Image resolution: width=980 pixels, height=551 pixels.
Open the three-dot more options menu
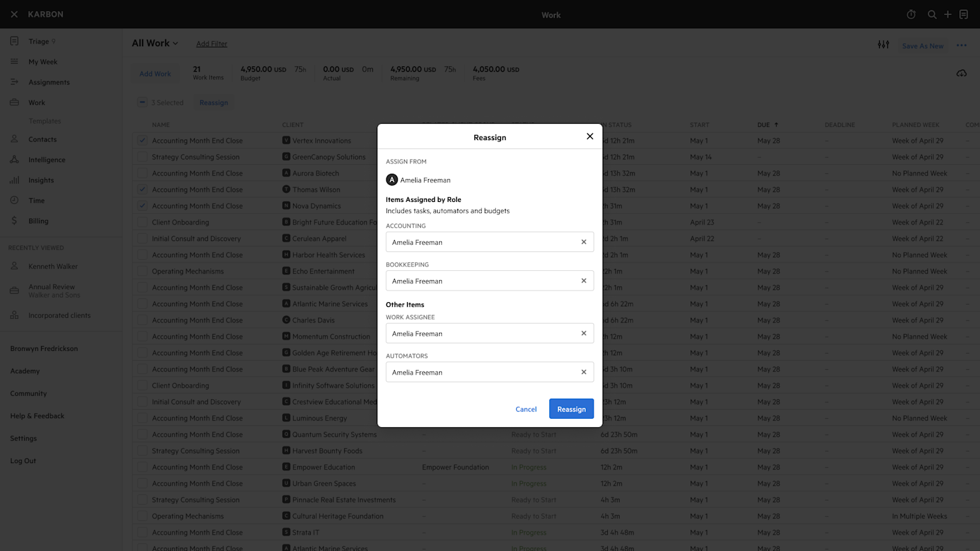(962, 46)
